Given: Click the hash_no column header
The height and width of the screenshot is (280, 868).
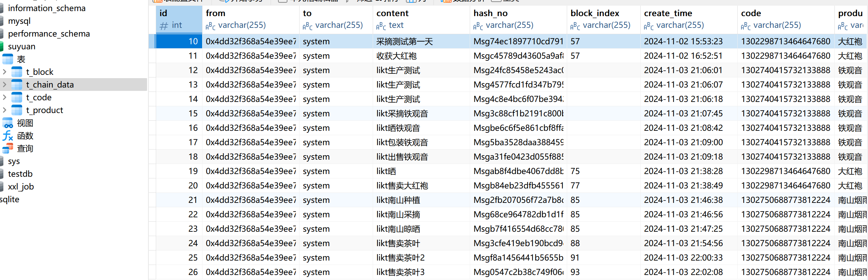Looking at the screenshot, I should (518, 19).
